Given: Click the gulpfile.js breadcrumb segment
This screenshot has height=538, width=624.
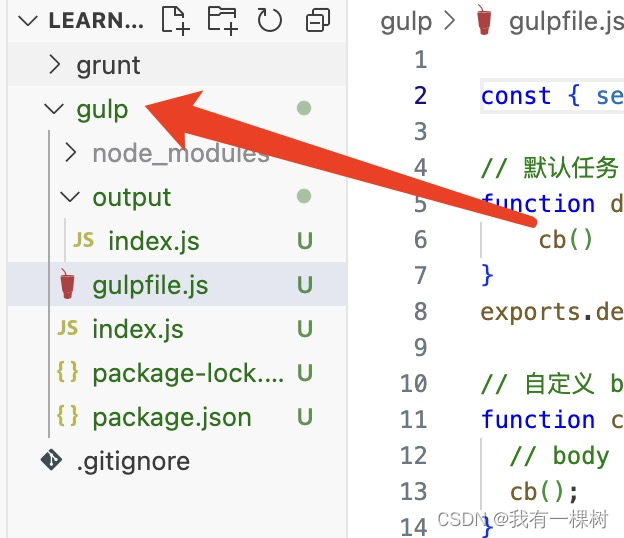Looking at the screenshot, I should point(566,21).
